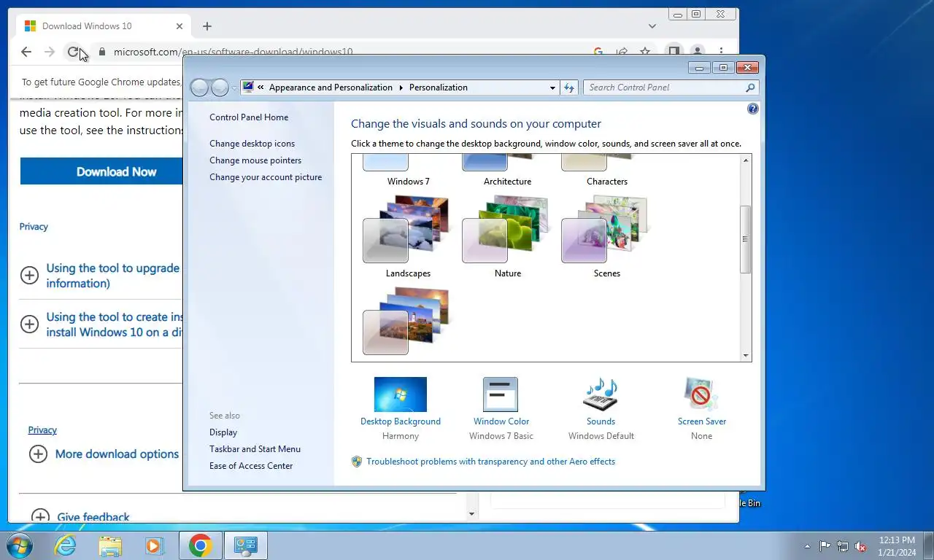Select the lighthouse theme below Landscapes

tap(407, 321)
